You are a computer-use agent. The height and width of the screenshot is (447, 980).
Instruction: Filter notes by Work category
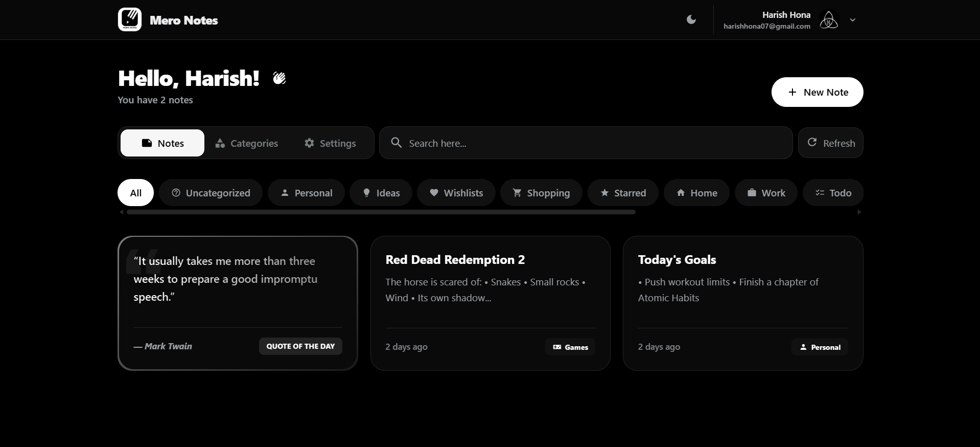[x=766, y=193]
